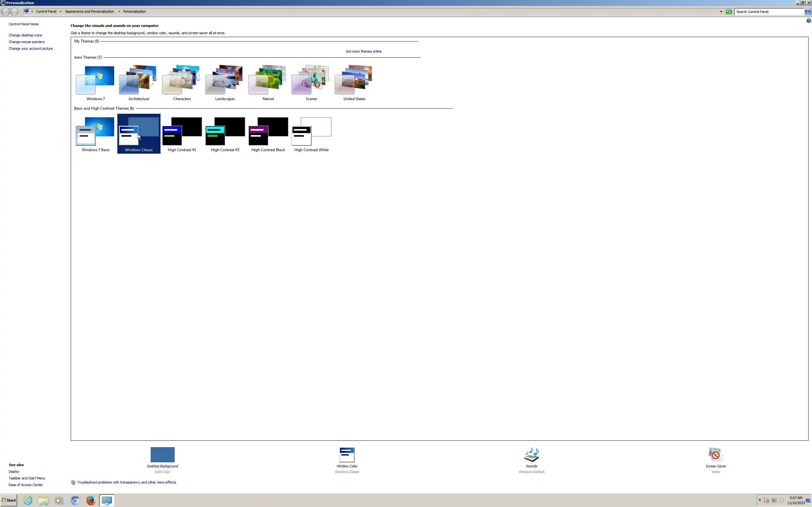
Task: Click the Desktop Background color swatch
Action: pos(162,455)
